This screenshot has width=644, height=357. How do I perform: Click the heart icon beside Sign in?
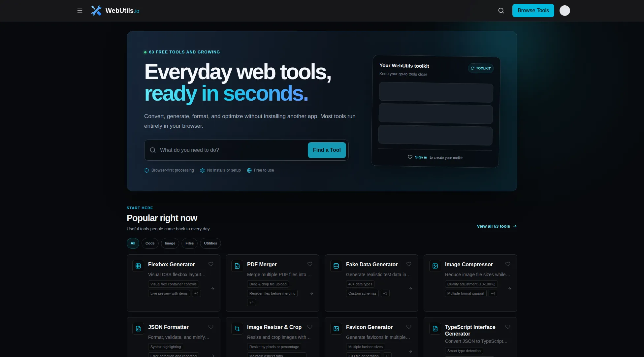tap(410, 157)
